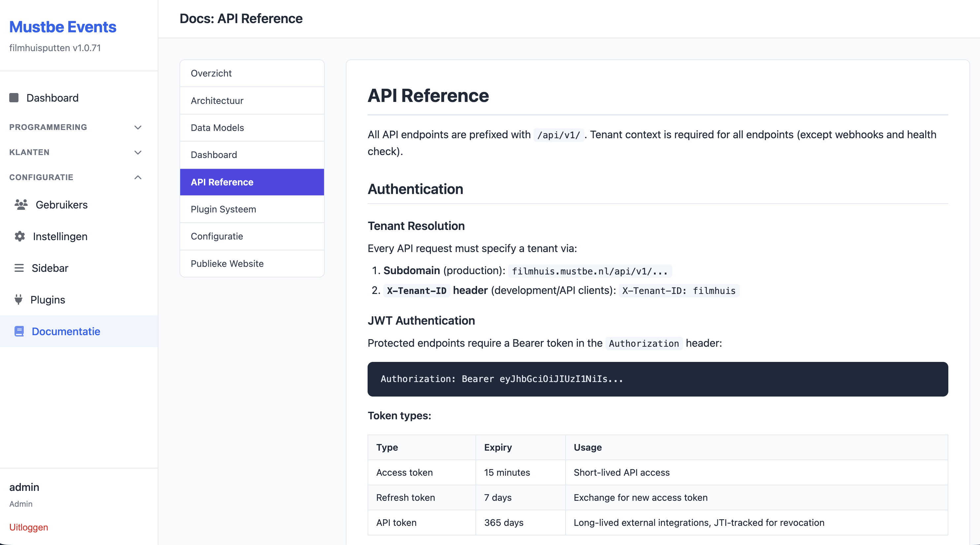Go to Dashboard in the main sidebar

click(79, 98)
